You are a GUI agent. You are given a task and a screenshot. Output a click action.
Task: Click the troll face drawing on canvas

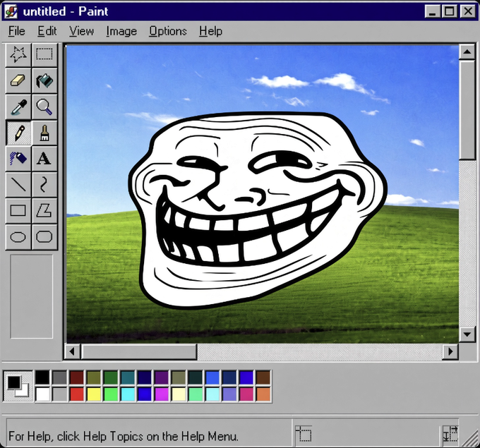click(257, 210)
